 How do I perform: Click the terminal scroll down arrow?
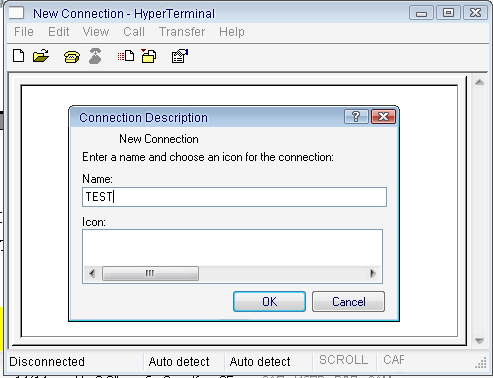(479, 340)
